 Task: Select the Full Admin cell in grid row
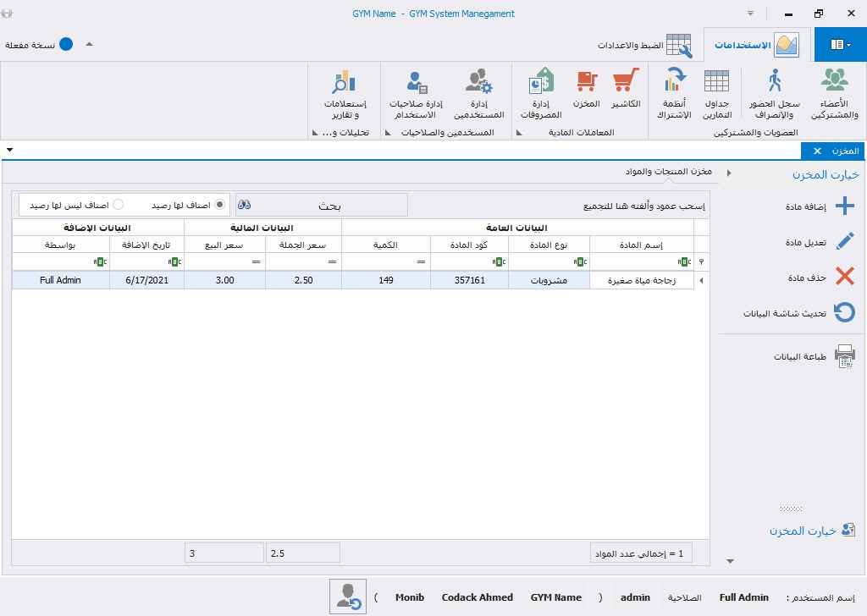coord(60,281)
